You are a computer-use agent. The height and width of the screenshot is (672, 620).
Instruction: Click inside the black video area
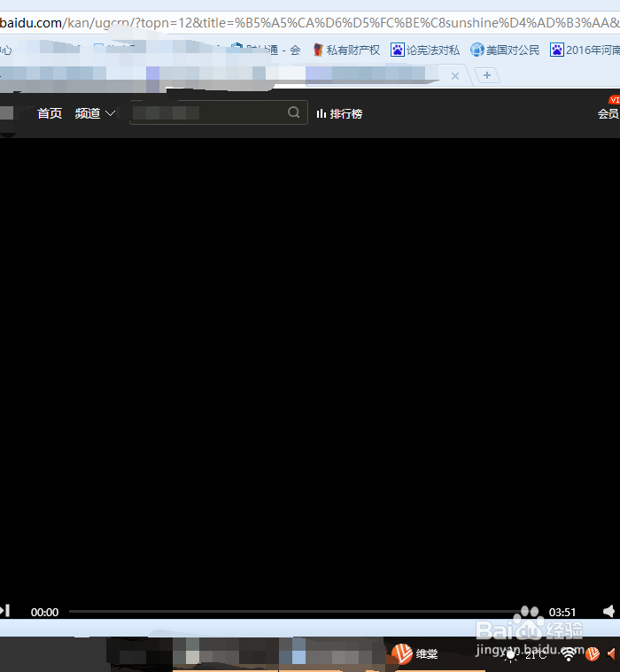[x=310, y=371]
